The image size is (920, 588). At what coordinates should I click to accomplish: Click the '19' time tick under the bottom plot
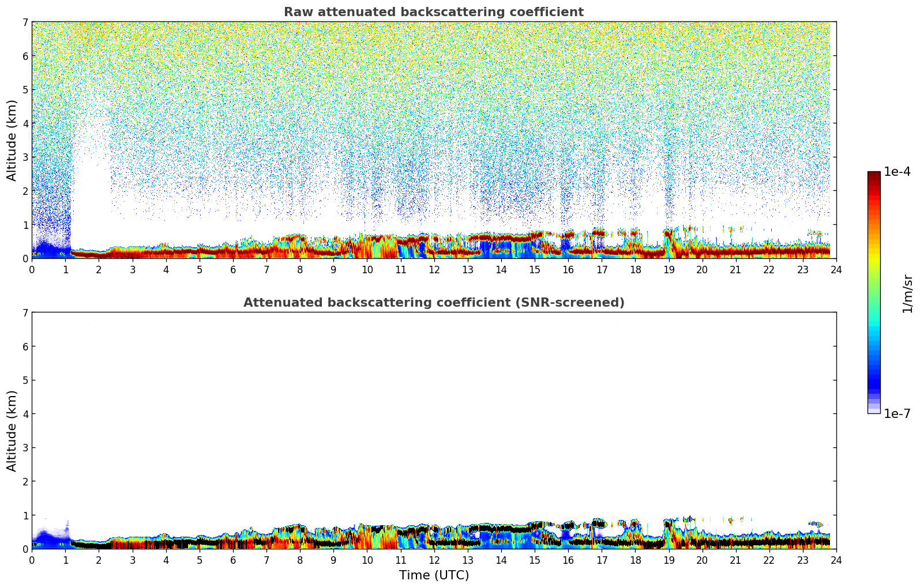tap(669, 560)
